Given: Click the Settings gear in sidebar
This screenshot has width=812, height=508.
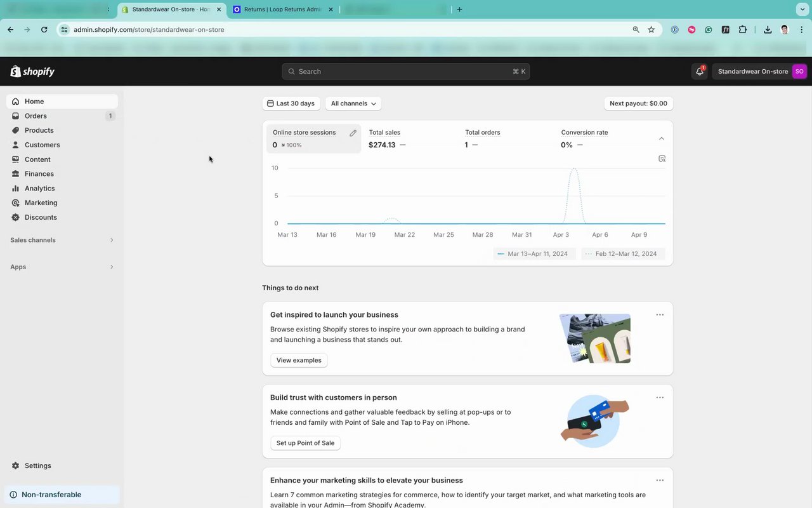Looking at the screenshot, I should tap(16, 466).
